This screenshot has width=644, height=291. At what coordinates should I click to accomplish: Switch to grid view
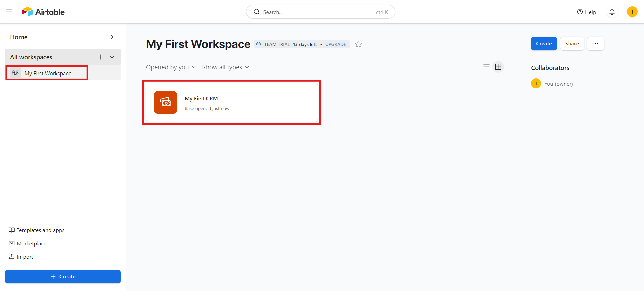pos(498,67)
